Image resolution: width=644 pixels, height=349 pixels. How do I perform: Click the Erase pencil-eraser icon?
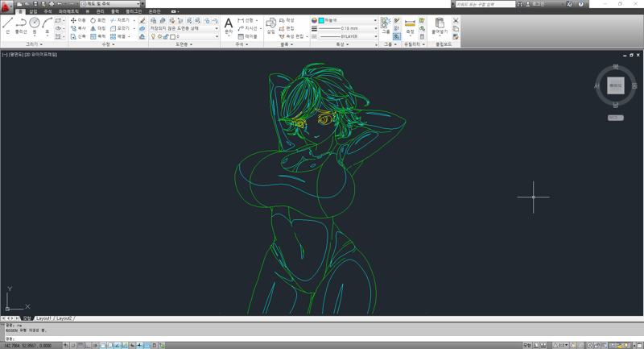tap(142, 20)
